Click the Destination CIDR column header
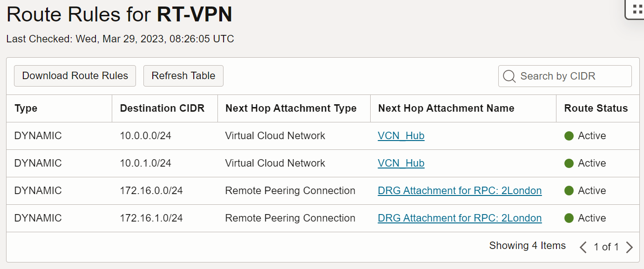644x269 pixels. (x=162, y=108)
